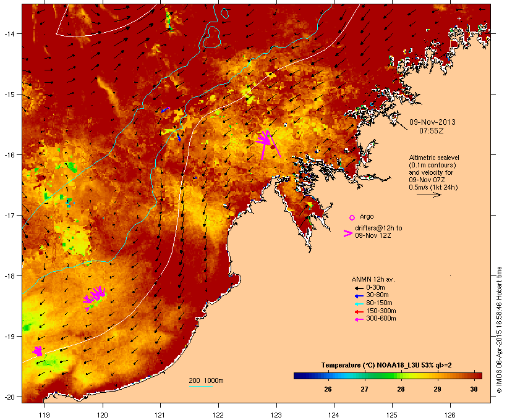Screen dimensions: 507x420
Task: Click the '200 1000m' isobath label
Action: (x=206, y=380)
